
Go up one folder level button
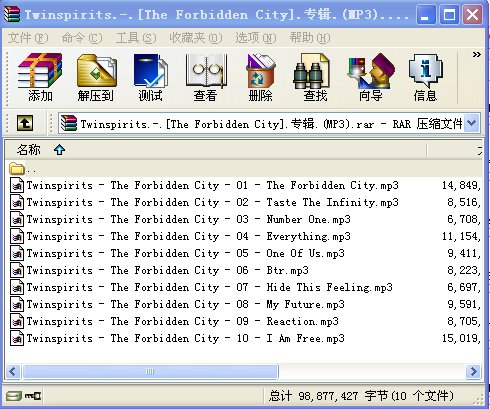click(x=25, y=123)
